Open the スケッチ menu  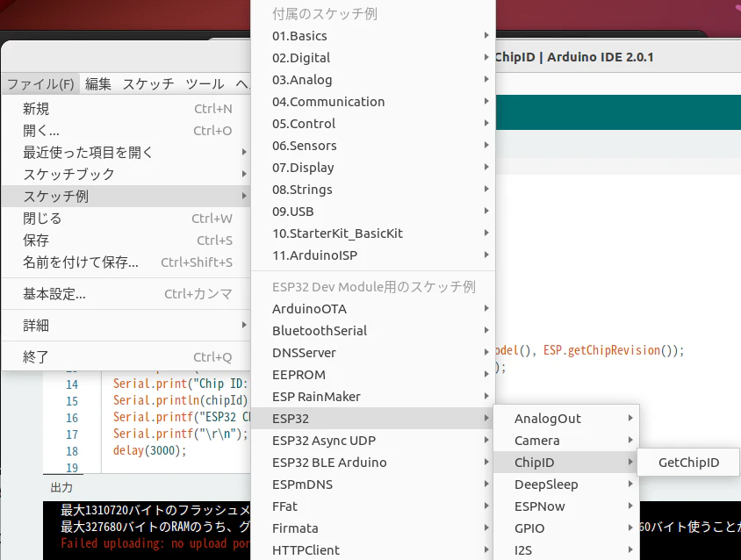[x=148, y=84]
